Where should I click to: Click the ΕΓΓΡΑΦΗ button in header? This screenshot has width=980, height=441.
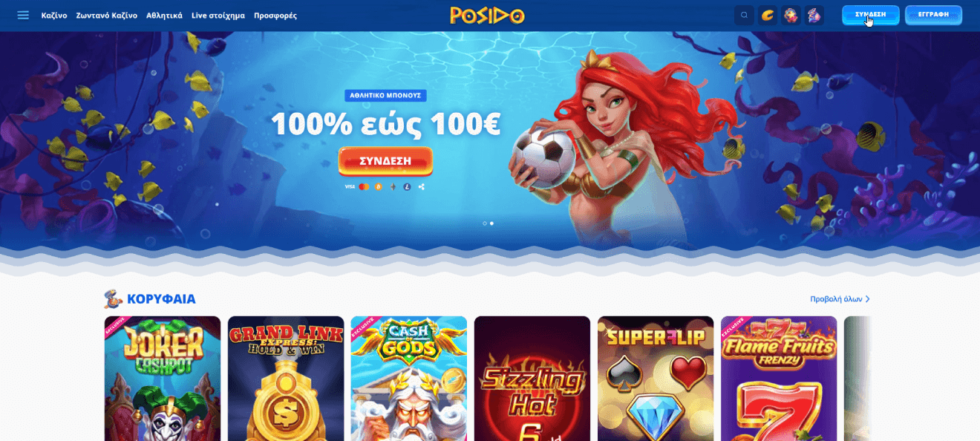(x=933, y=15)
